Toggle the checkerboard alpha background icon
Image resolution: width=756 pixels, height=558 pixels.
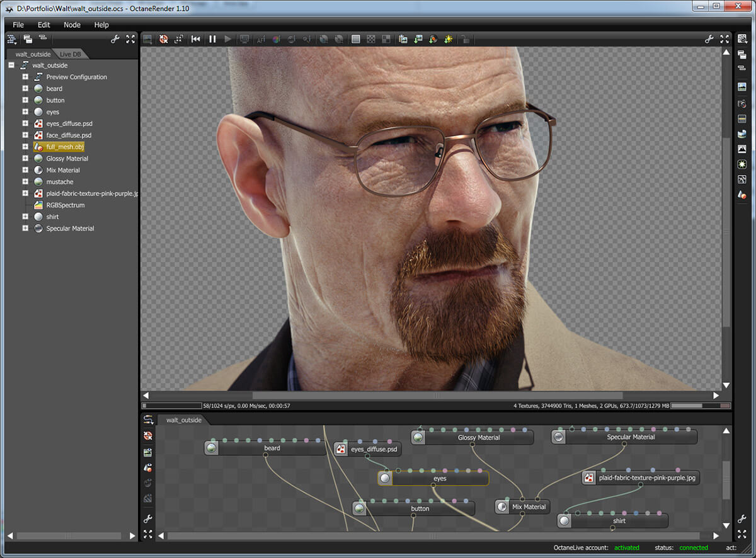(372, 39)
